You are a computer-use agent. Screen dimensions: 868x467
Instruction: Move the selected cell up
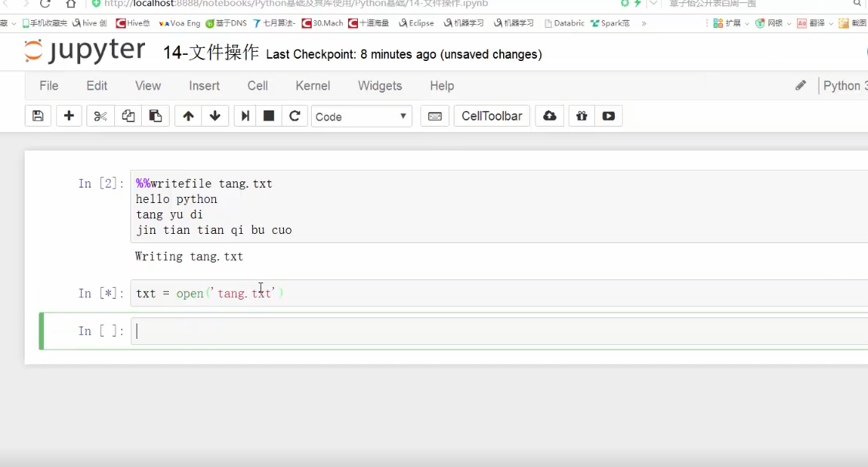tap(188, 116)
